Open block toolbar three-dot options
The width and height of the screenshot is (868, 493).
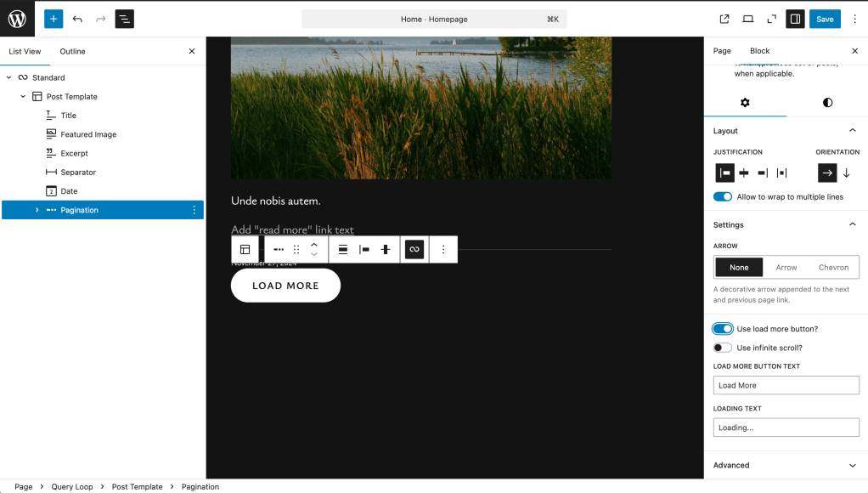pos(443,249)
